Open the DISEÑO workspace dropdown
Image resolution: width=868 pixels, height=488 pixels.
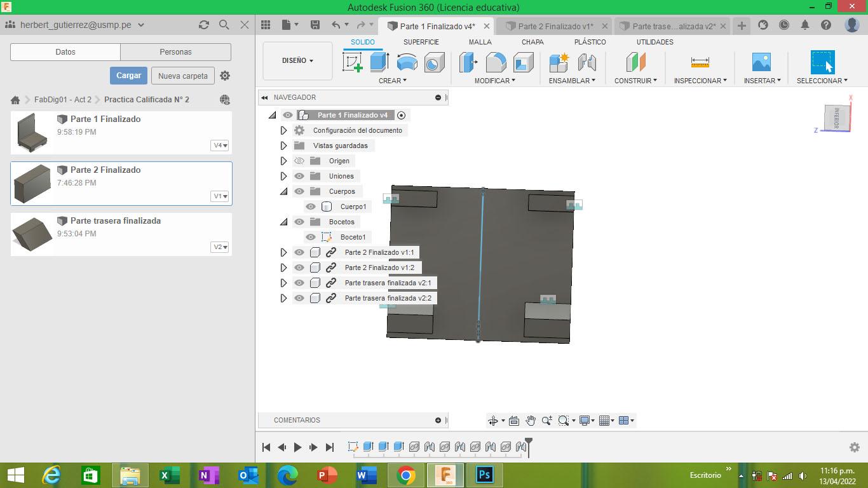[297, 61]
